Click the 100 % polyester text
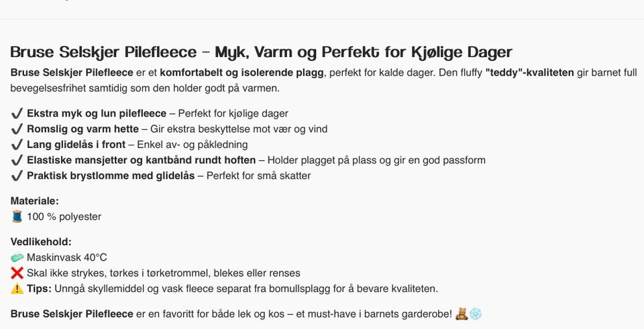Screen dimensions: 644x329 click(64, 216)
